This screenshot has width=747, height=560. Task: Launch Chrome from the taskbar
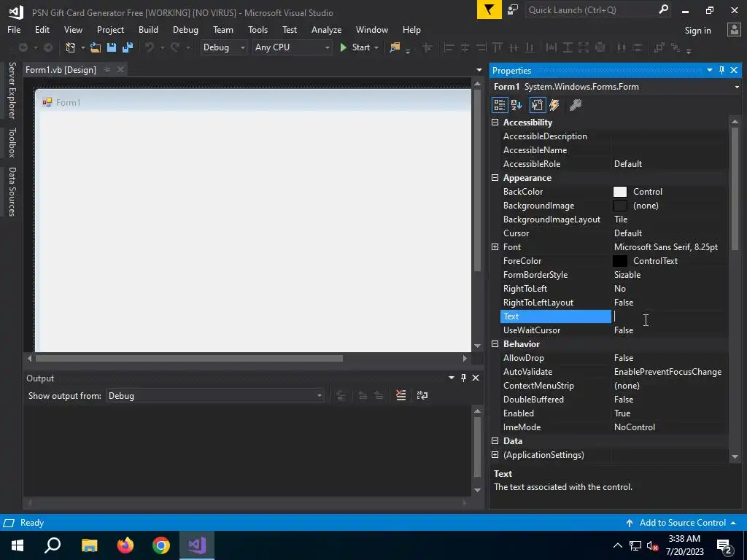161,545
